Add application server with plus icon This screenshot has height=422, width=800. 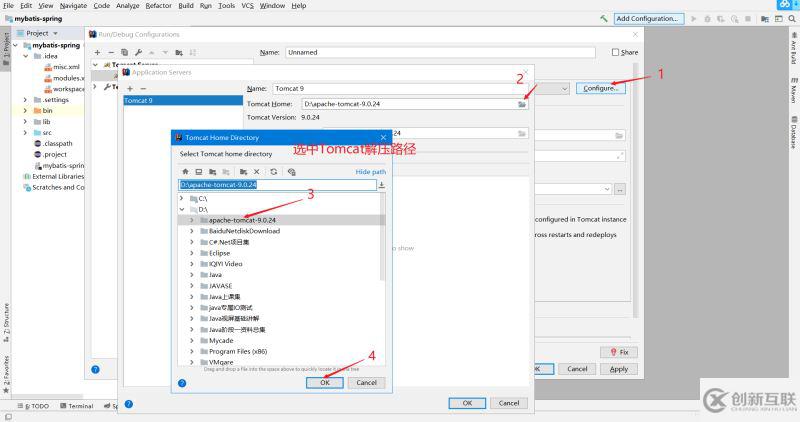[x=130, y=88]
